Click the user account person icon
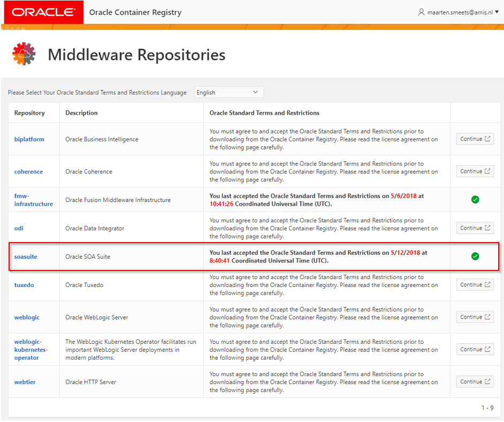This screenshot has height=422, width=504. pos(423,12)
